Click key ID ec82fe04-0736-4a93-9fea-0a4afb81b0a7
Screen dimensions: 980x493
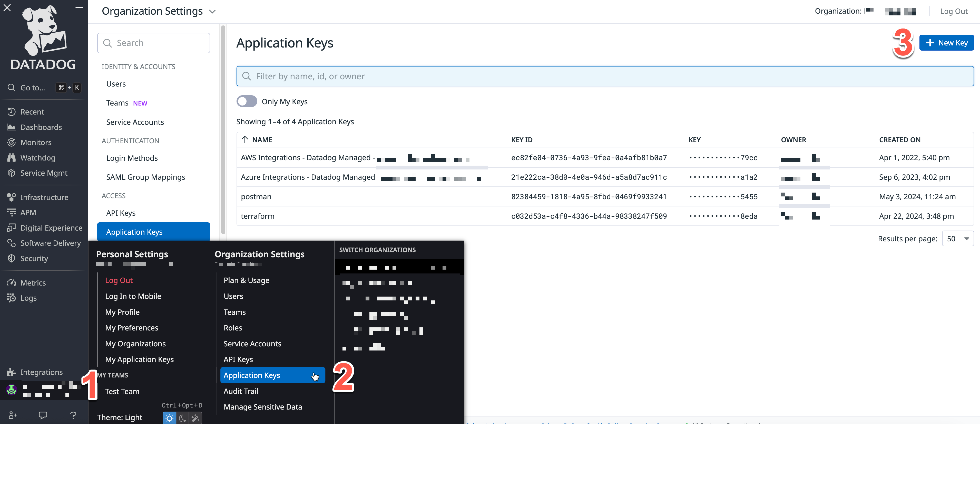pos(589,158)
